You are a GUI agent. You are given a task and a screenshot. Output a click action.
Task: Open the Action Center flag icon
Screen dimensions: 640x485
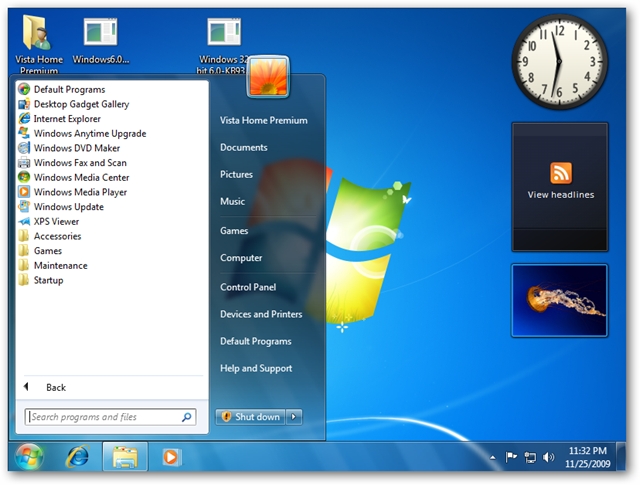point(511,457)
